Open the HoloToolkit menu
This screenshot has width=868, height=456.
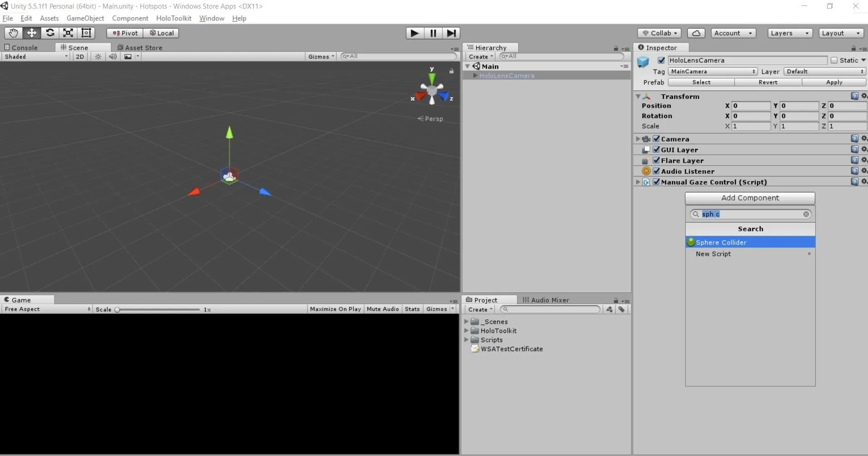[174, 19]
